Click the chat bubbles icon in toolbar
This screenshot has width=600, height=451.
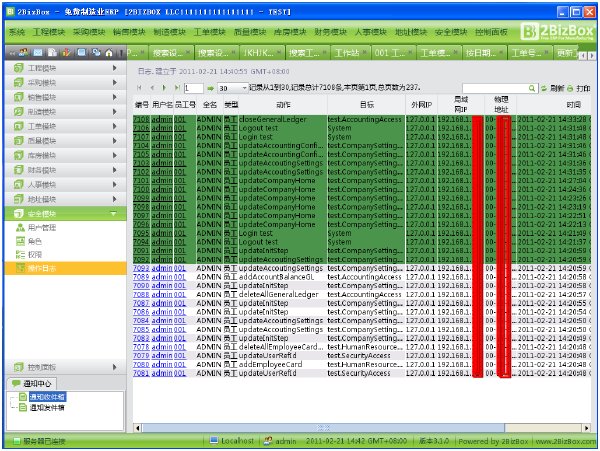point(96,52)
